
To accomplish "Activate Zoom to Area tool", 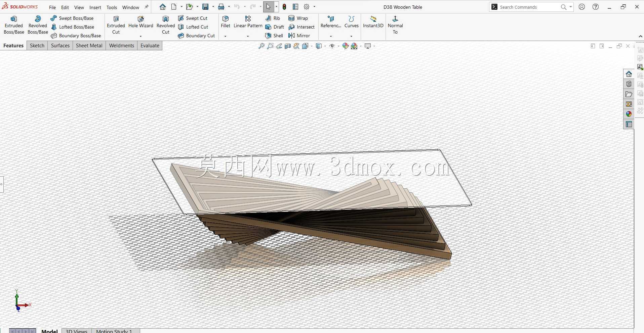I will tap(270, 46).
